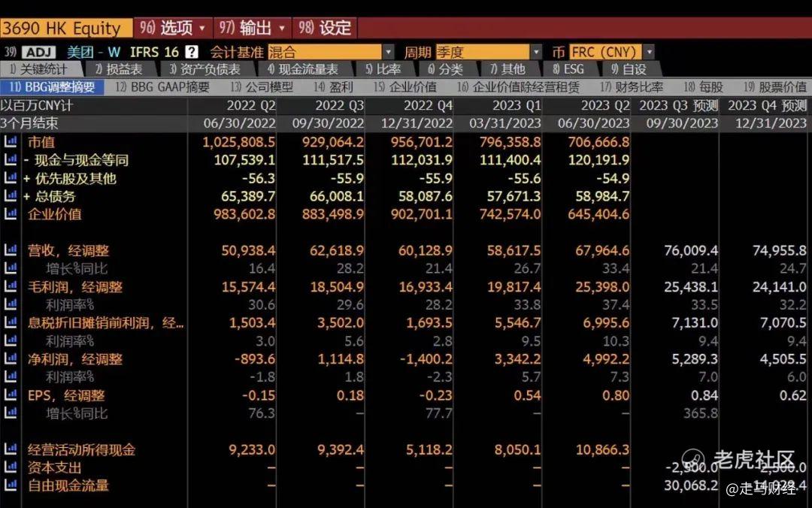Click the 毛利润，经调整 row label
Screen dimensions: 812x508
[75, 287]
